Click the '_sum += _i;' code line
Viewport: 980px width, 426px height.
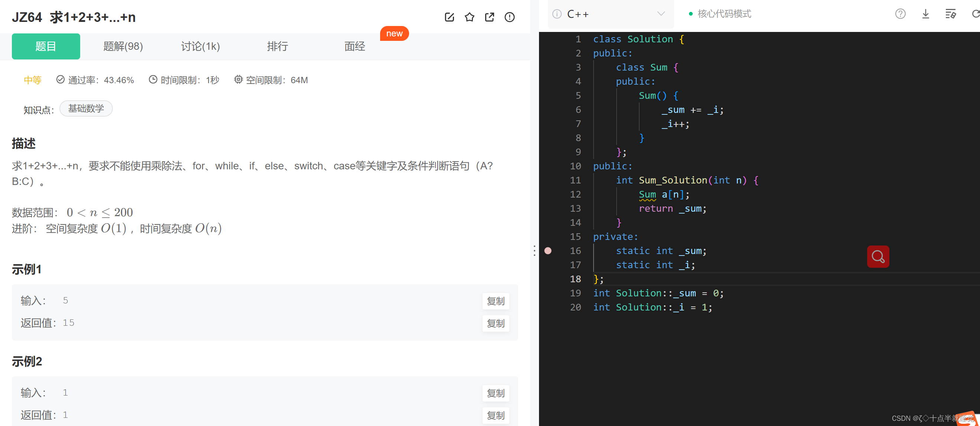point(692,110)
